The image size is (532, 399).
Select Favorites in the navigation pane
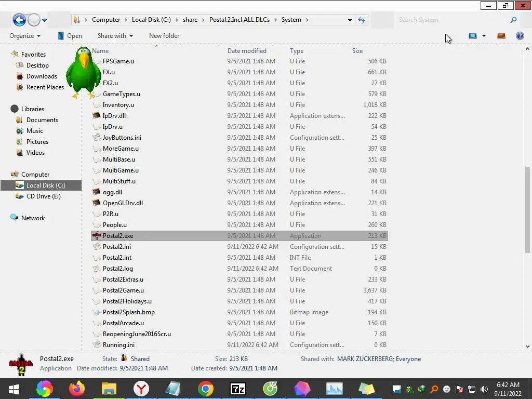(x=33, y=54)
